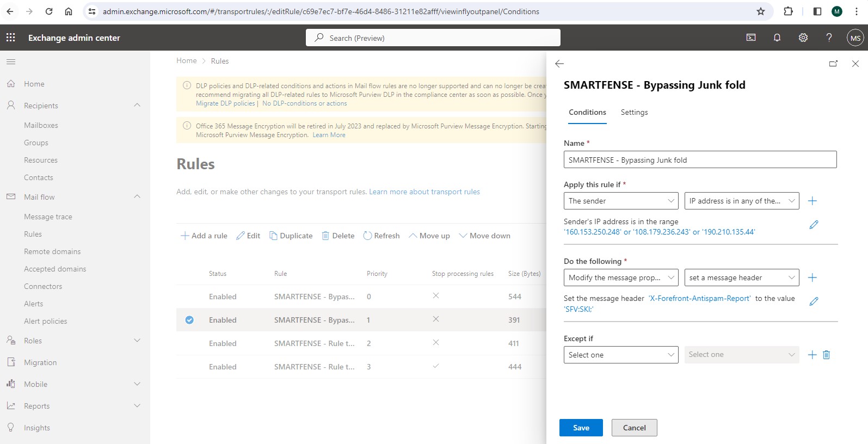The image size is (868, 444).
Task: Open 'IP address is in any of the' dropdown
Action: (742, 201)
